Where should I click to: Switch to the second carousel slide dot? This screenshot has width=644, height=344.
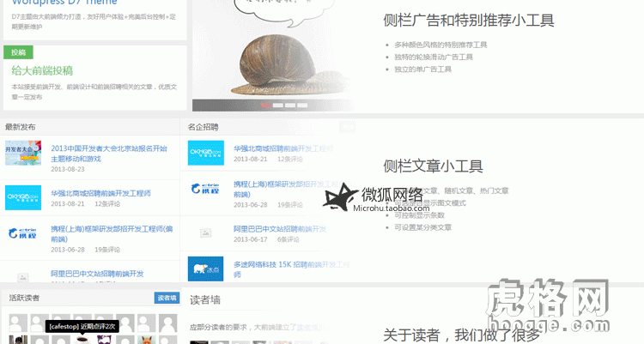pyautogui.click(x=278, y=106)
